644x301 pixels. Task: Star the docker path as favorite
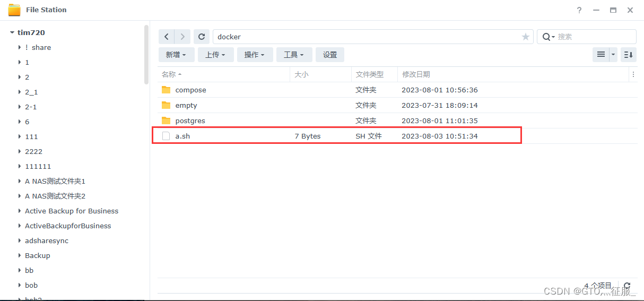(x=526, y=37)
